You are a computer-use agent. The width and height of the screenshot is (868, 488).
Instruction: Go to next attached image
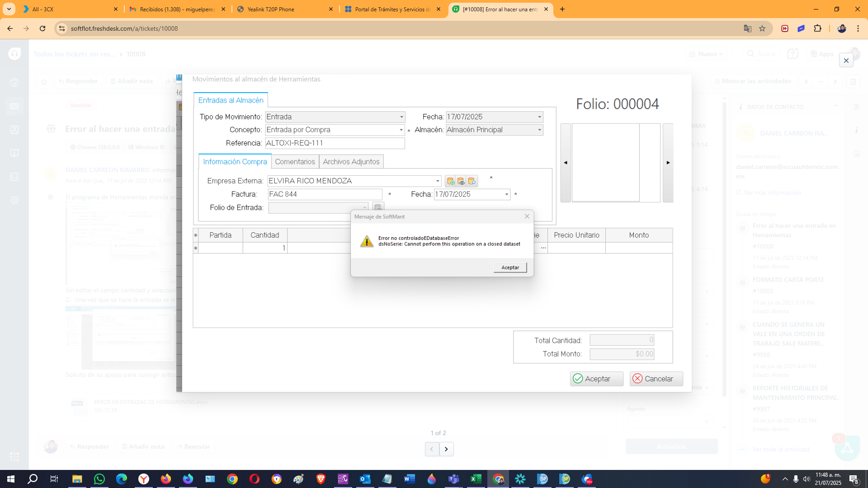446,449
